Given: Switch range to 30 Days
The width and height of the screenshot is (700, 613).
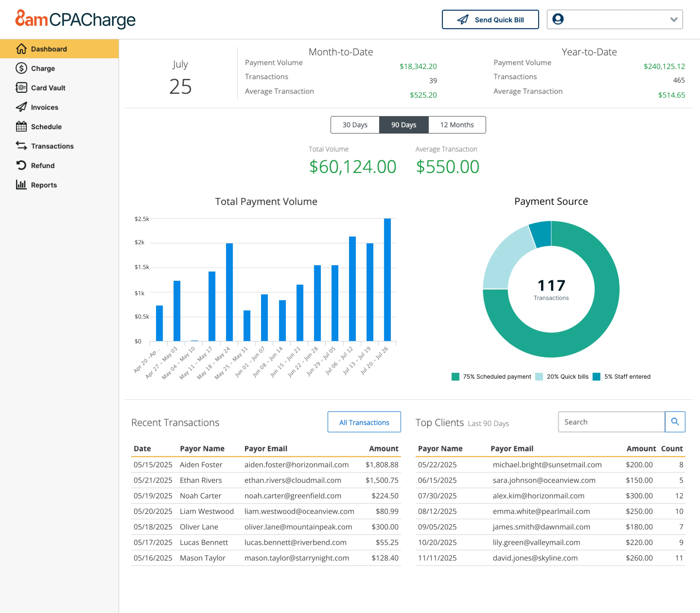Looking at the screenshot, I should [355, 125].
